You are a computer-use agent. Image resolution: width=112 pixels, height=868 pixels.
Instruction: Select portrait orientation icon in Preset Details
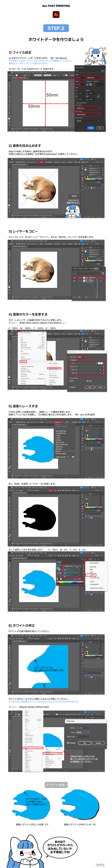pyautogui.click(x=88, y=84)
